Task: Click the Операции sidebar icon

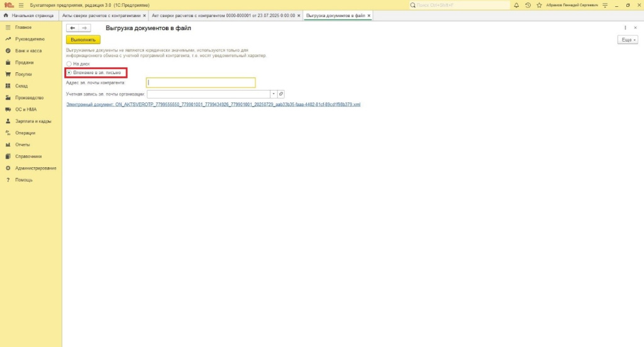Action: pos(8,133)
